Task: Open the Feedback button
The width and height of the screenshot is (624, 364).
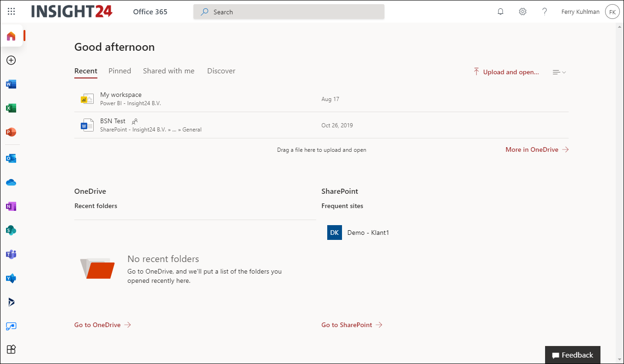Action: (x=573, y=355)
